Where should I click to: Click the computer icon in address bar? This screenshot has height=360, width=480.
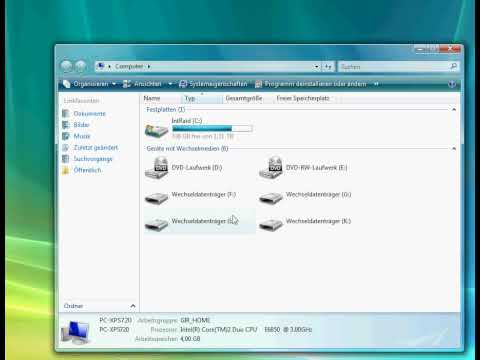101,66
